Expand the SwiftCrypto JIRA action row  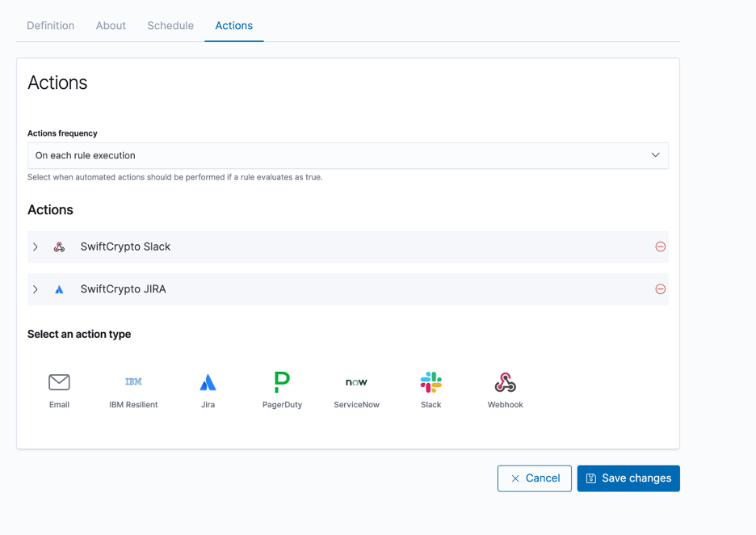(36, 289)
